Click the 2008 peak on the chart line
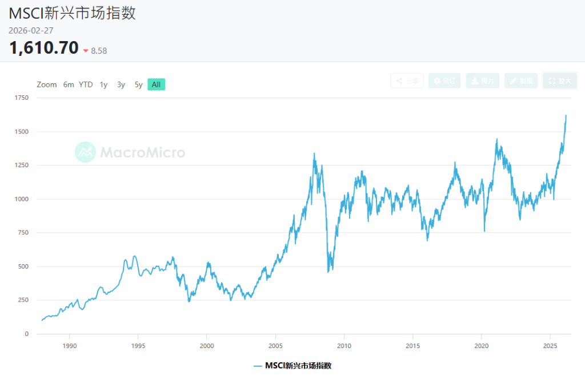 tap(314, 153)
